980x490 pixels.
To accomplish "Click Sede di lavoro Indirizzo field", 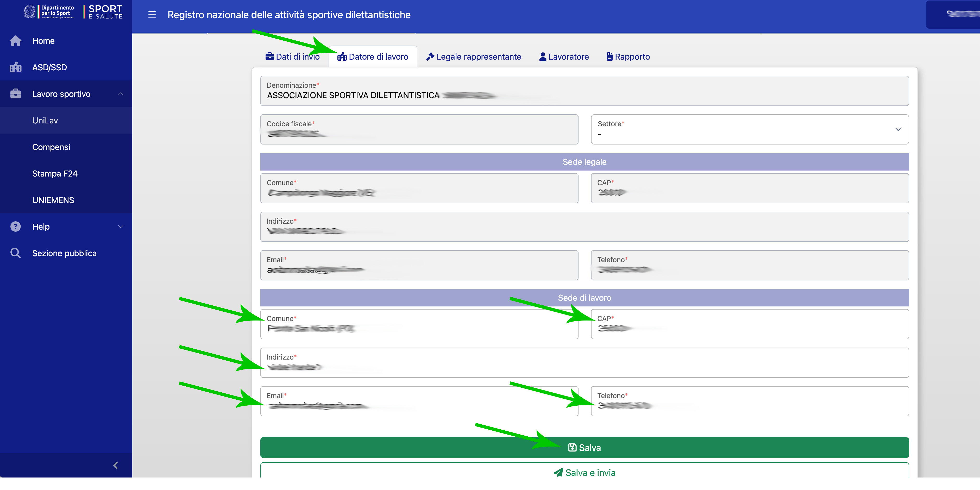I will 584,363.
